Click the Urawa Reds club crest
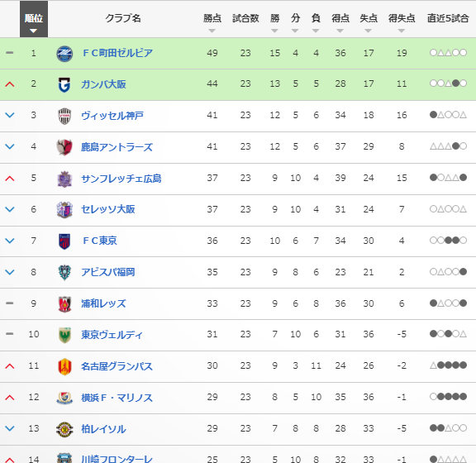This screenshot has height=463, width=476. click(x=64, y=304)
